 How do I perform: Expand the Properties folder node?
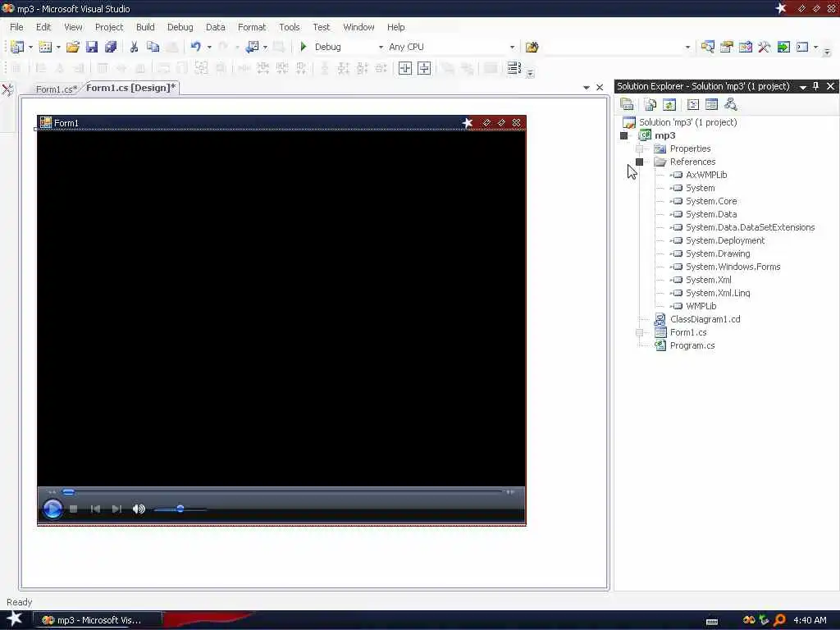pos(639,148)
